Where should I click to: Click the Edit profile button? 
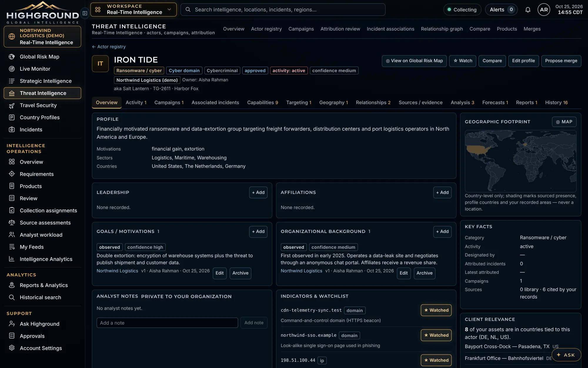(523, 61)
